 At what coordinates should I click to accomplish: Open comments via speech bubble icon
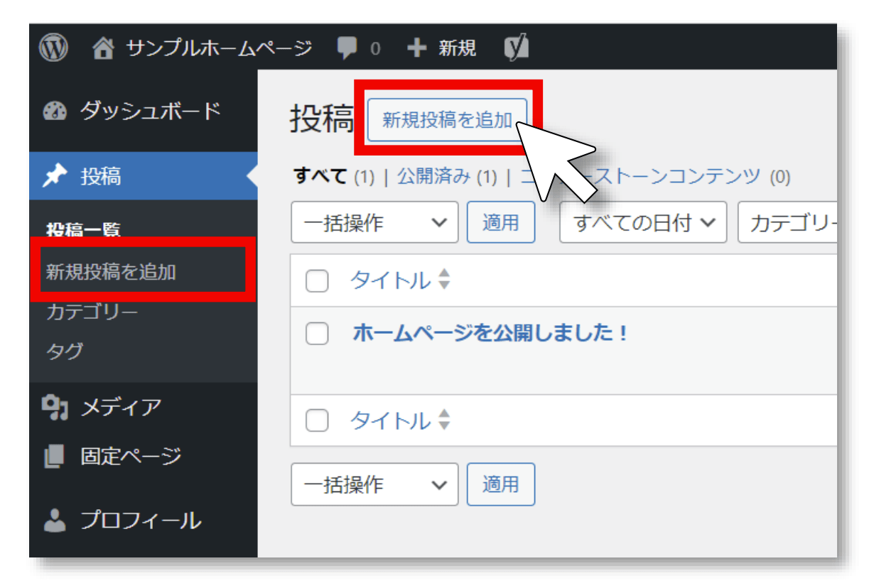[x=347, y=48]
